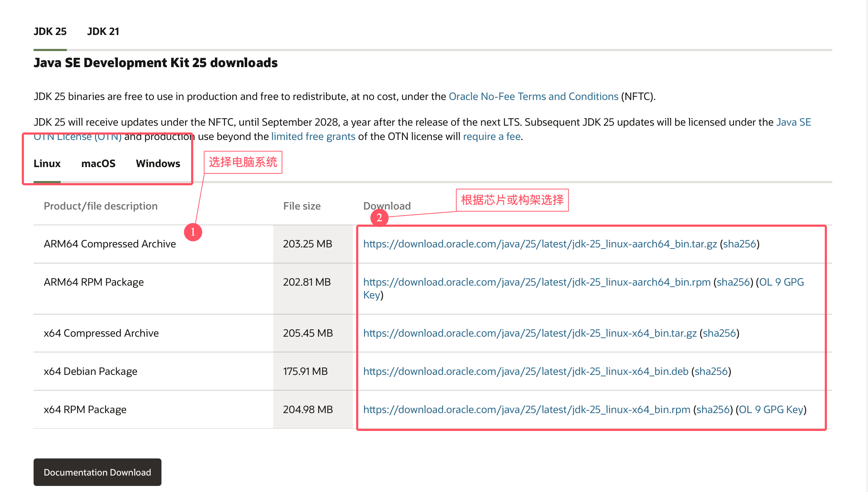The image size is (868, 492).
Task: Click the 'File size' column header
Action: click(x=302, y=206)
